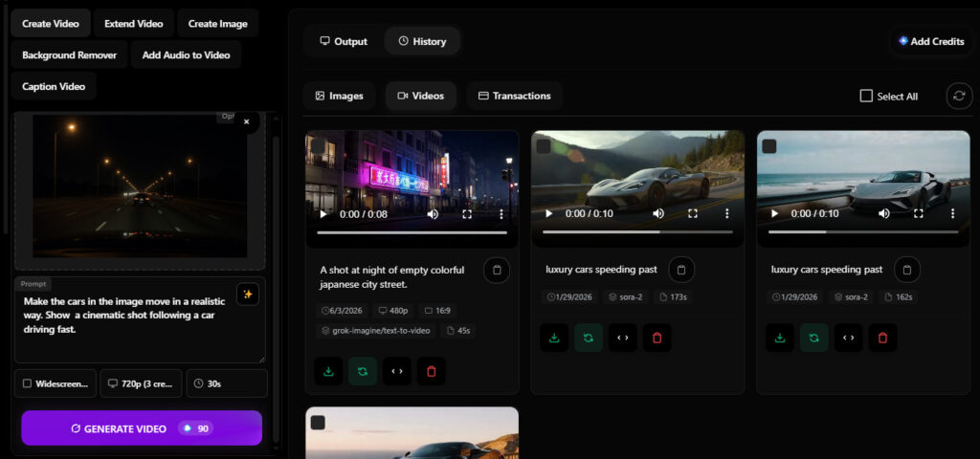Click the grok-imagine/text-to-video model tag
Viewport: 980px width, 459px height.
click(375, 330)
